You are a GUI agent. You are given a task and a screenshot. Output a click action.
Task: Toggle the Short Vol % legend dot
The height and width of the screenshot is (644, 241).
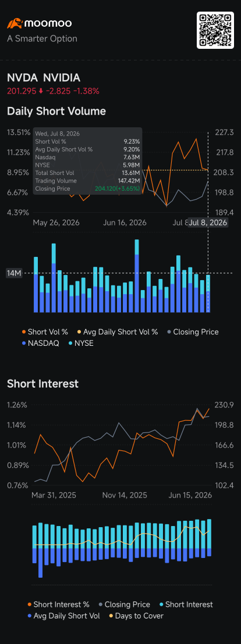point(24,332)
